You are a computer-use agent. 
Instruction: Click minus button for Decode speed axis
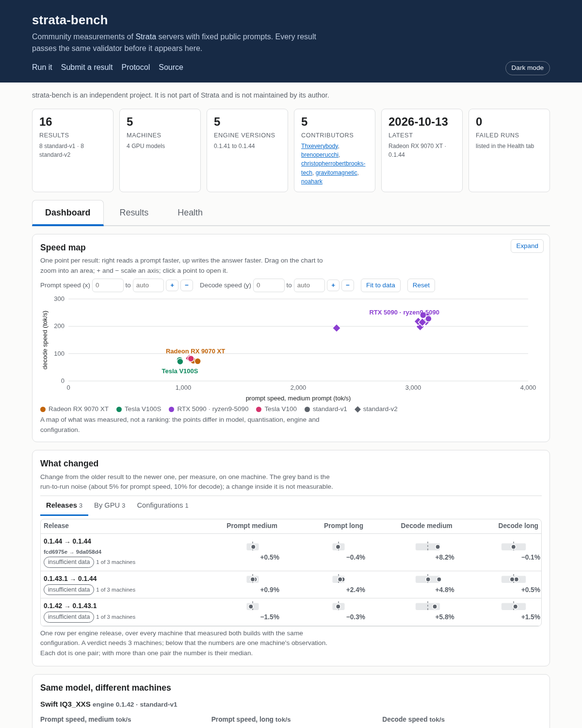[348, 285]
